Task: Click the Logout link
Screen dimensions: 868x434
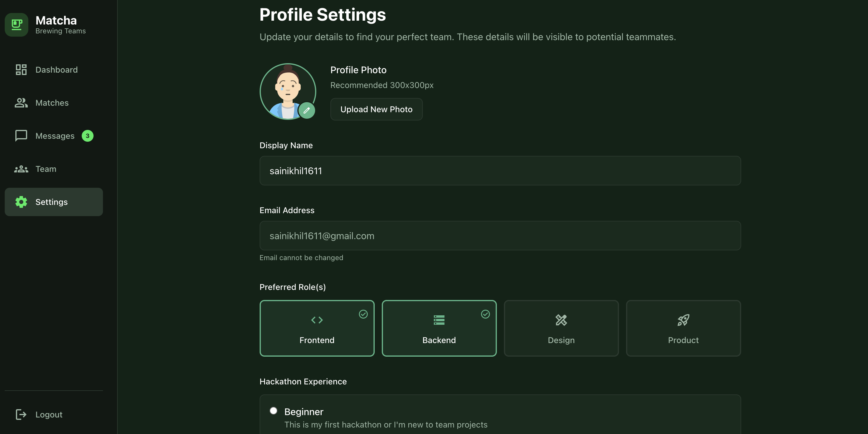Action: [49, 415]
